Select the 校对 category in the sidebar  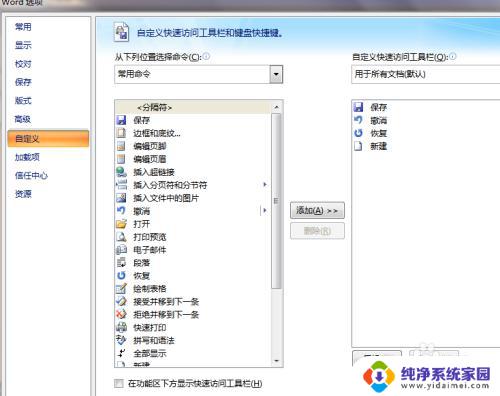[23, 64]
